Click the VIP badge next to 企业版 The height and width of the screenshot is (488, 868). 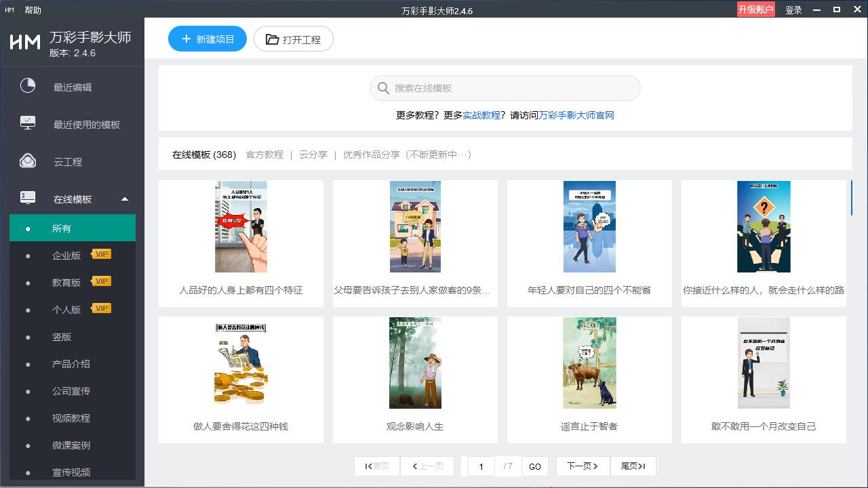[x=100, y=254]
